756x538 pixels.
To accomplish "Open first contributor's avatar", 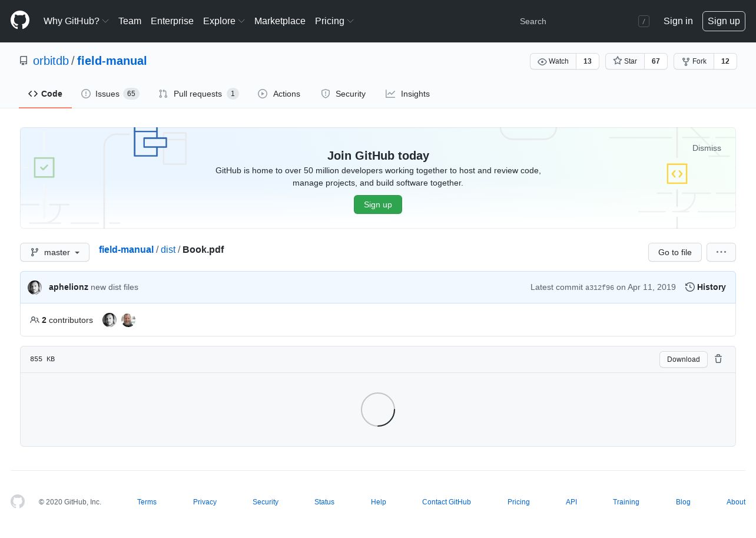I will coord(110,320).
